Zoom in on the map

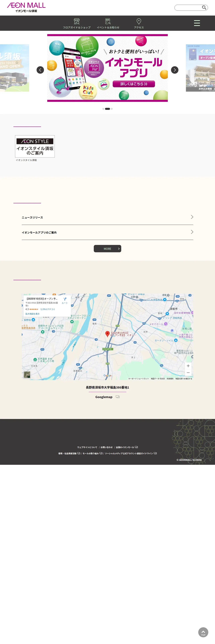pos(188,366)
